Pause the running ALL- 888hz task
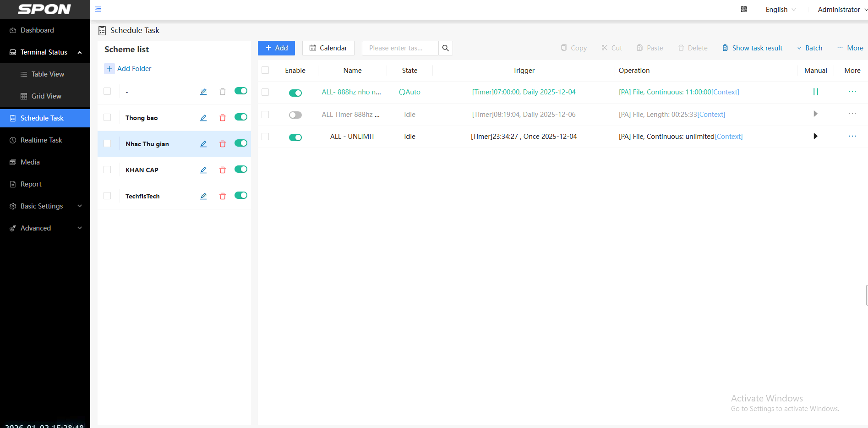This screenshot has height=428, width=868. (815, 92)
